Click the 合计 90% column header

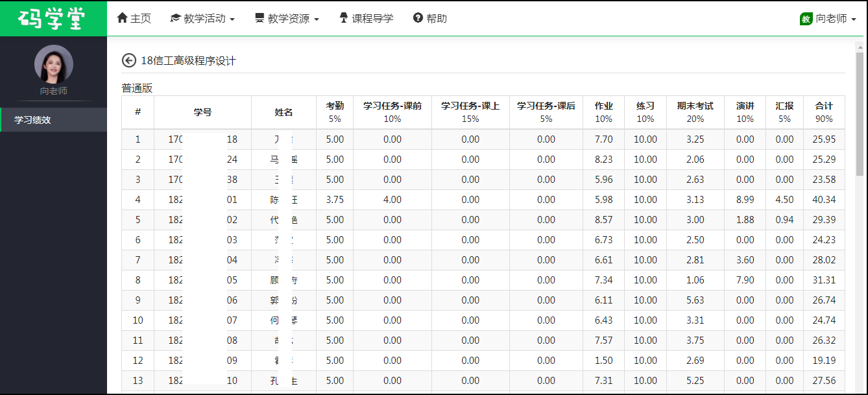(824, 112)
